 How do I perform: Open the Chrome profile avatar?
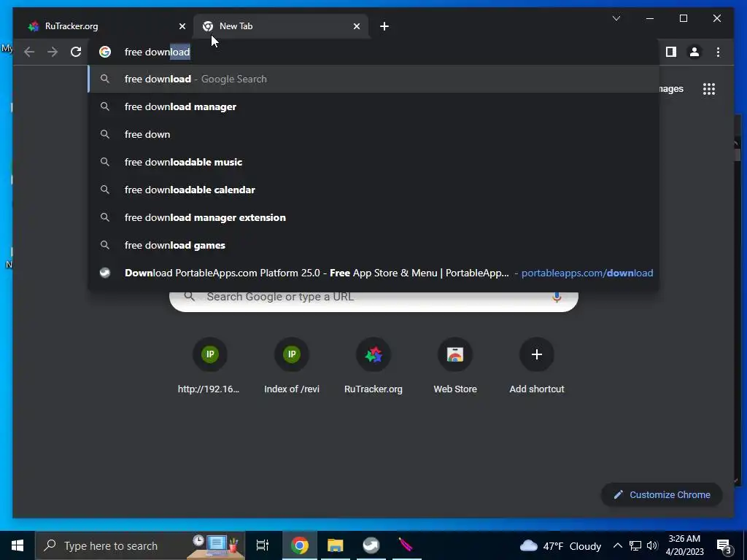point(694,52)
